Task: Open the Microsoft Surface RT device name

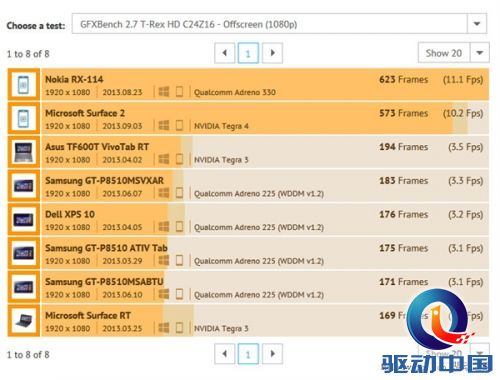Action: (88, 315)
